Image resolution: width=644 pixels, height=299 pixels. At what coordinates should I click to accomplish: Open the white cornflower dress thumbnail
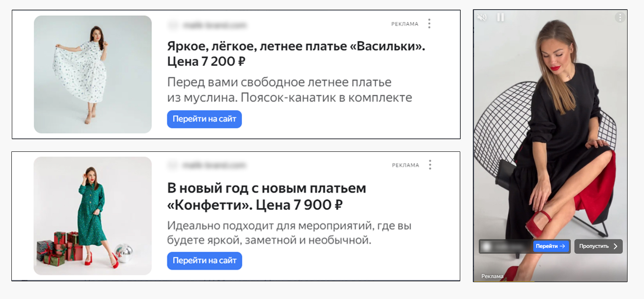93,75
